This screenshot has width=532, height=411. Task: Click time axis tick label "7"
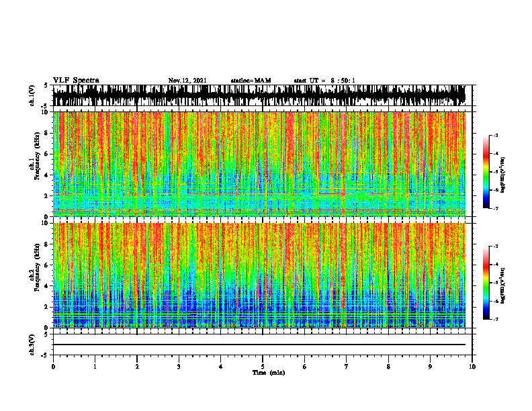pos(347,367)
